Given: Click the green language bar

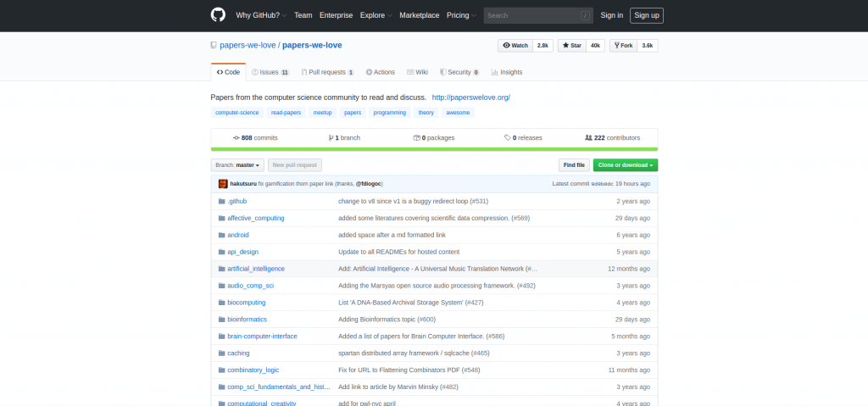Looking at the screenshot, I should 434,149.
